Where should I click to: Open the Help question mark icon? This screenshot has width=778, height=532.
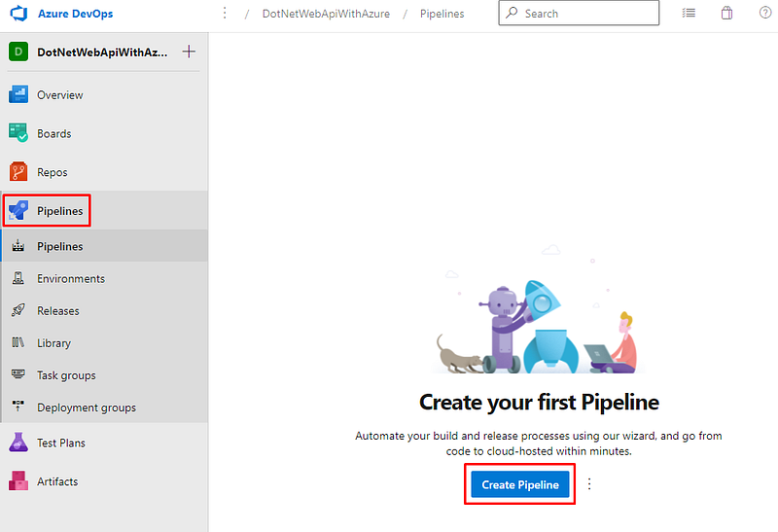(765, 13)
